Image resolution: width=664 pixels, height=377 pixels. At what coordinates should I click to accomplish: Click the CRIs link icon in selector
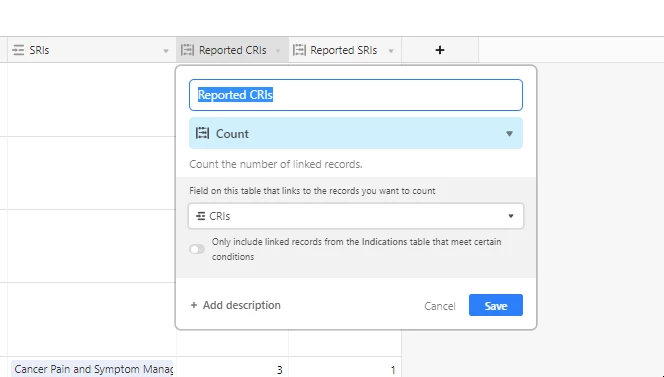(200, 216)
